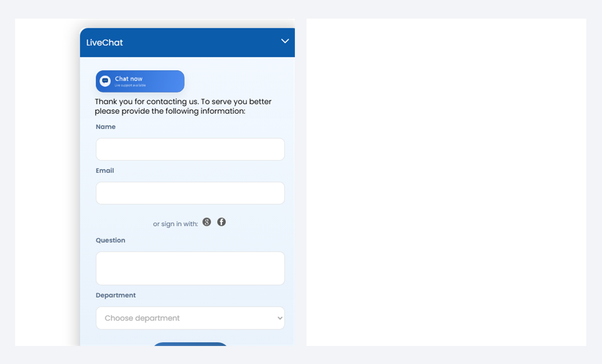Collapse the LiveChat widget with the chevron
Screen dimensions: 602x364
pyautogui.click(x=284, y=41)
